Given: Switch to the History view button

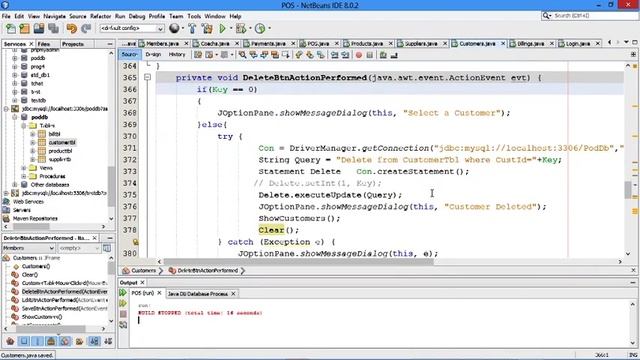Looking at the screenshot, I should pos(177,54).
